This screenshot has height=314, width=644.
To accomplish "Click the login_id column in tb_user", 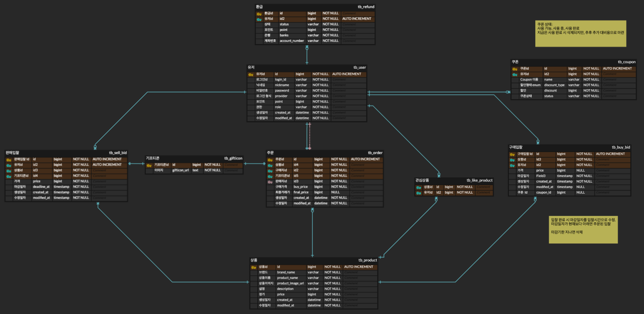I will pyautogui.click(x=280, y=80).
